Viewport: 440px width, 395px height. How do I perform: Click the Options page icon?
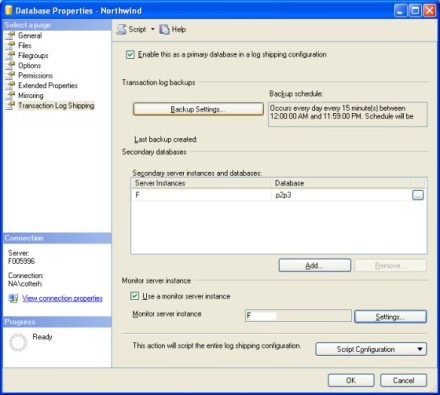coord(10,65)
